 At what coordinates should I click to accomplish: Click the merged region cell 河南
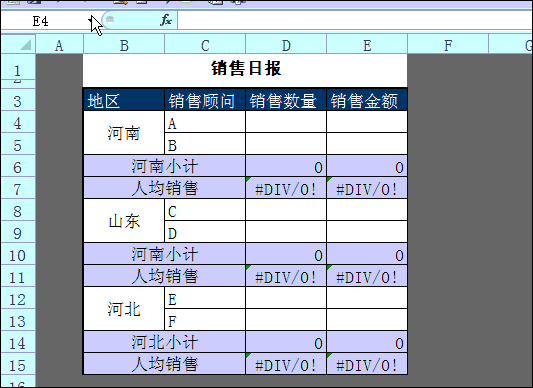[124, 133]
